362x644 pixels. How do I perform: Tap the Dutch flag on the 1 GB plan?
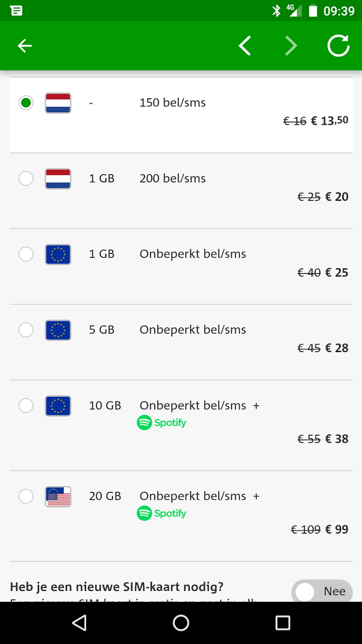click(58, 178)
